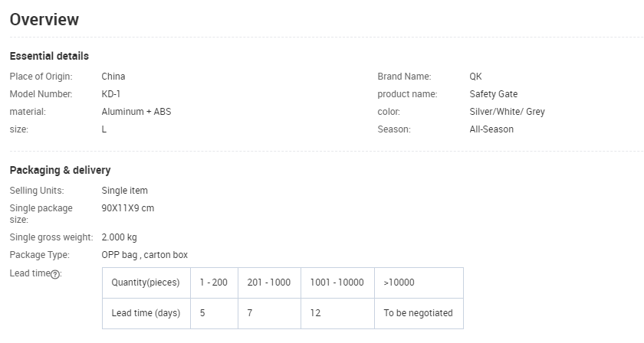Click the All-Season value

pos(491,129)
